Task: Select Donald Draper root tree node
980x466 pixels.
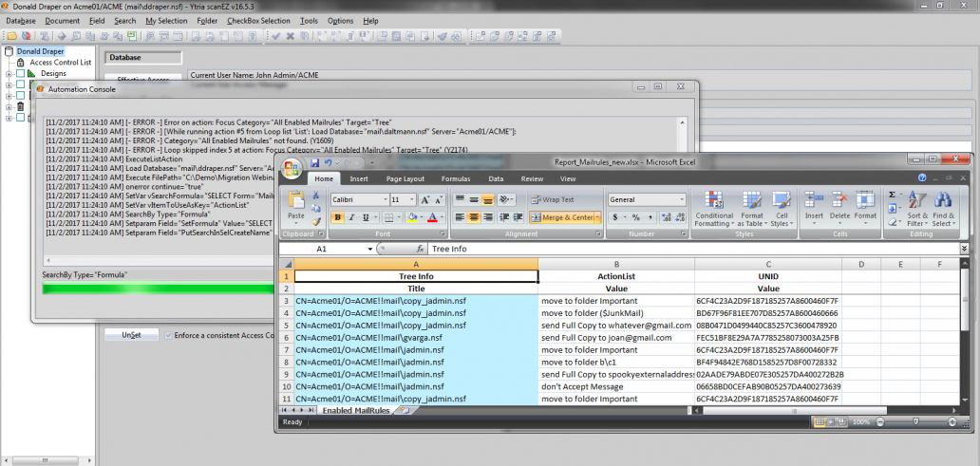Action: point(40,51)
